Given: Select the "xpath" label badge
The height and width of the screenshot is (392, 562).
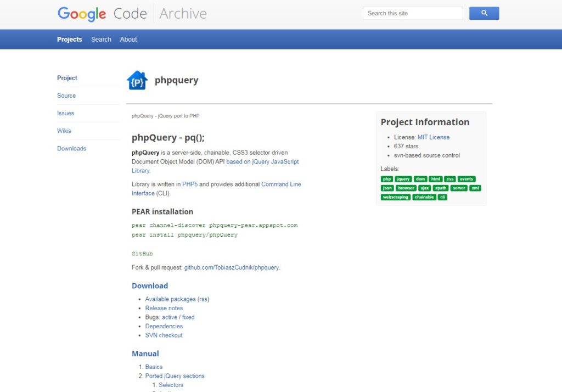Looking at the screenshot, I should [x=440, y=188].
